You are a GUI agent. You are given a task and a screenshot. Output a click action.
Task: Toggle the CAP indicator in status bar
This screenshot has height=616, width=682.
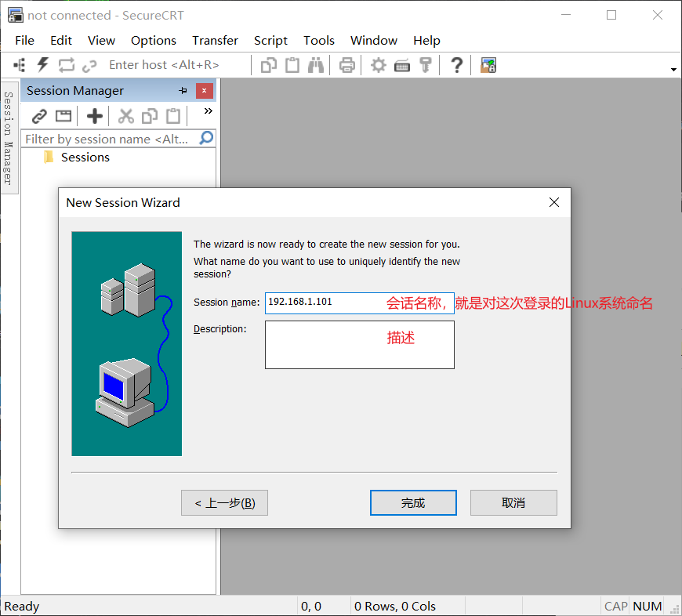click(x=615, y=606)
